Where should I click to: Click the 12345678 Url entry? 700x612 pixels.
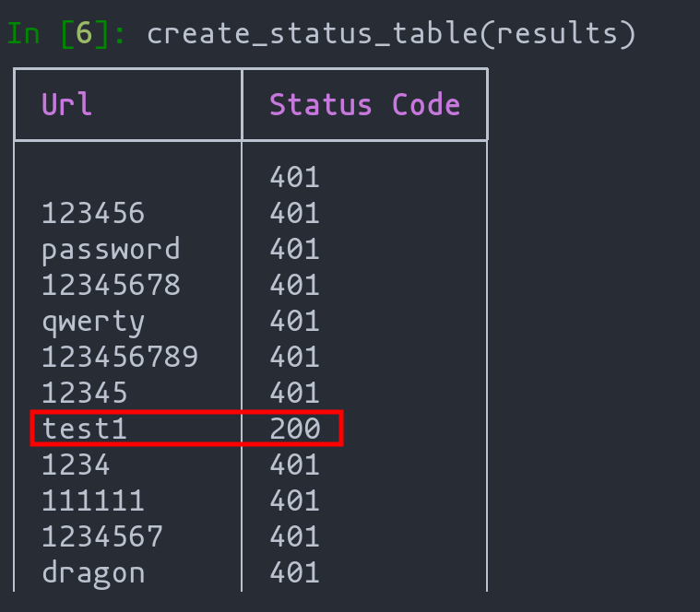coord(111,286)
